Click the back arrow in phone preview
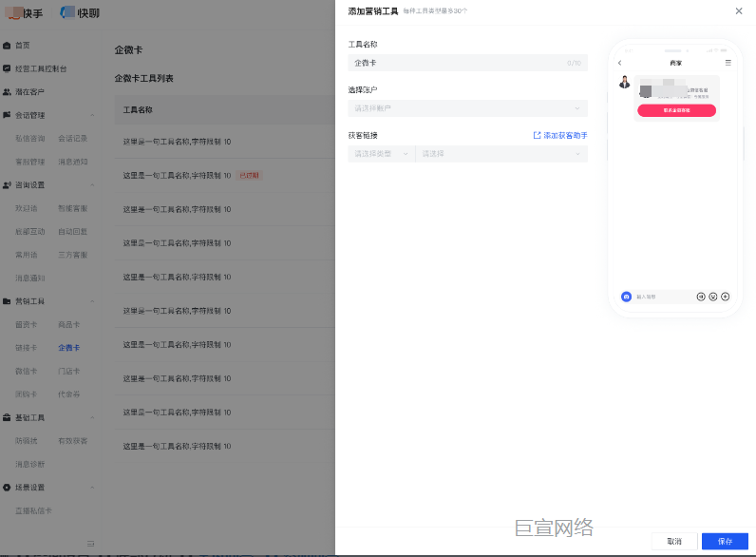The width and height of the screenshot is (756, 557). click(620, 63)
